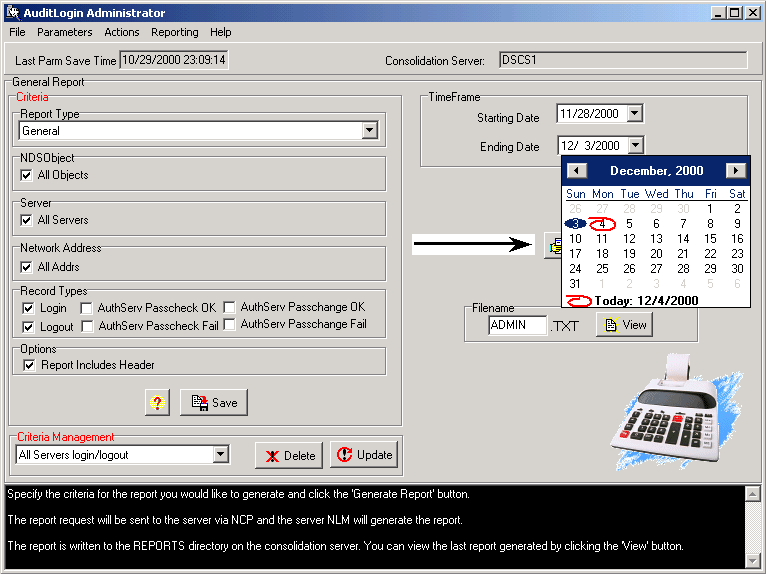766x574 pixels.
Task: Open the Parameters menu
Action: point(64,32)
